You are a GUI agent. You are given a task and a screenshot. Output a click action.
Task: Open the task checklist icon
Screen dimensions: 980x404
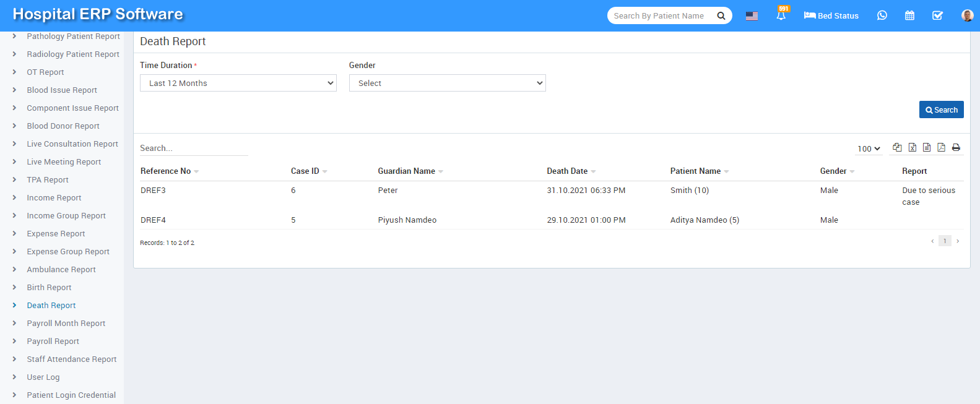click(937, 15)
